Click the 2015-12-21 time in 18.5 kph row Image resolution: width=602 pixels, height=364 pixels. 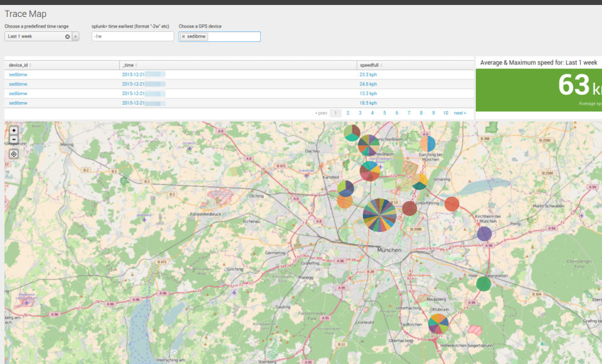(x=133, y=103)
